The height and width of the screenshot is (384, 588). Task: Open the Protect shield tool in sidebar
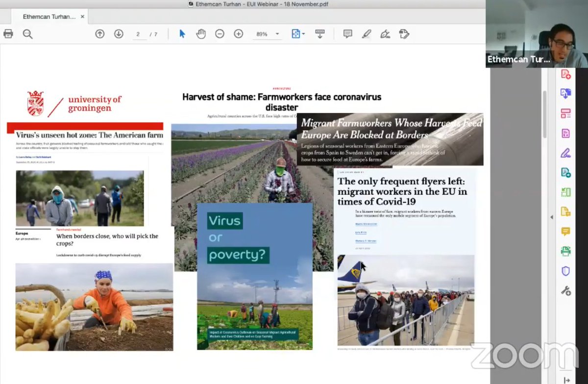point(565,271)
